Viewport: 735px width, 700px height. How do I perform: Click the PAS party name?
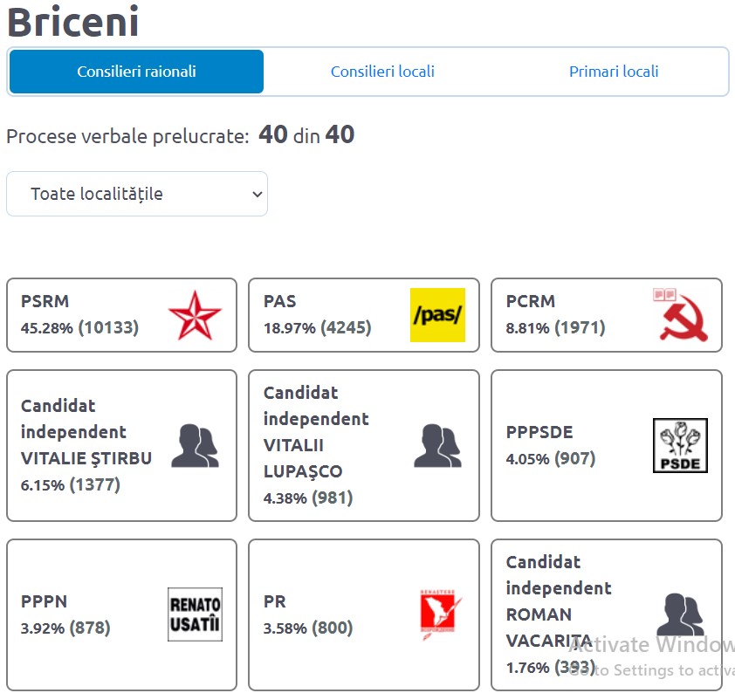click(280, 301)
